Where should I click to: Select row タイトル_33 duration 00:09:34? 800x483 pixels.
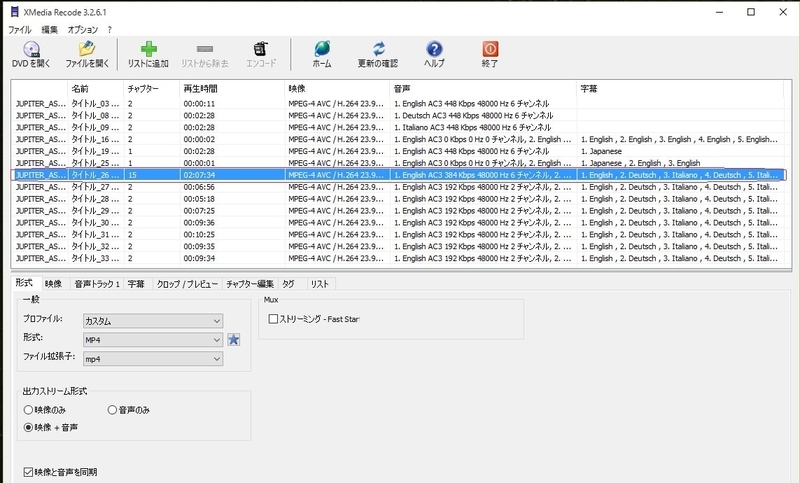(x=397, y=258)
